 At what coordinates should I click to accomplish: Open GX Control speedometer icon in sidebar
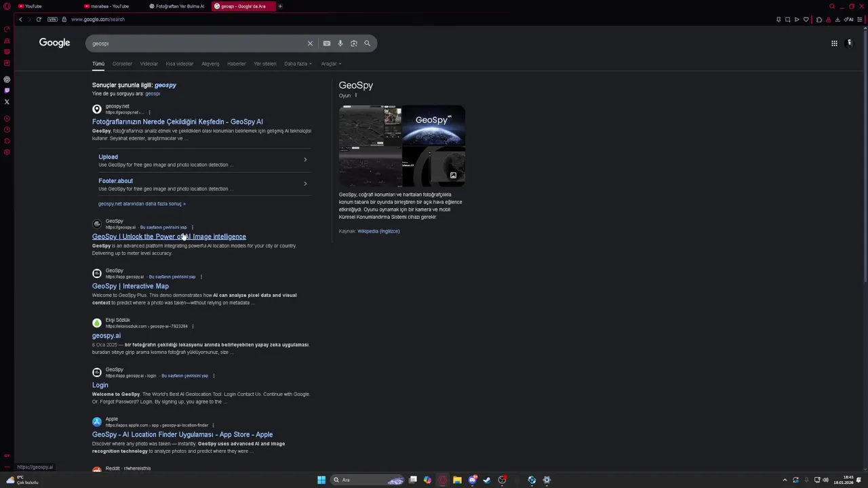[7, 29]
